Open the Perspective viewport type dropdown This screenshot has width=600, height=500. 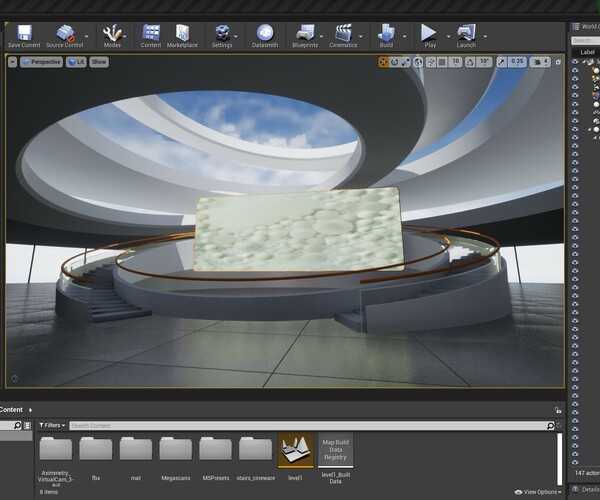pyautogui.click(x=39, y=62)
